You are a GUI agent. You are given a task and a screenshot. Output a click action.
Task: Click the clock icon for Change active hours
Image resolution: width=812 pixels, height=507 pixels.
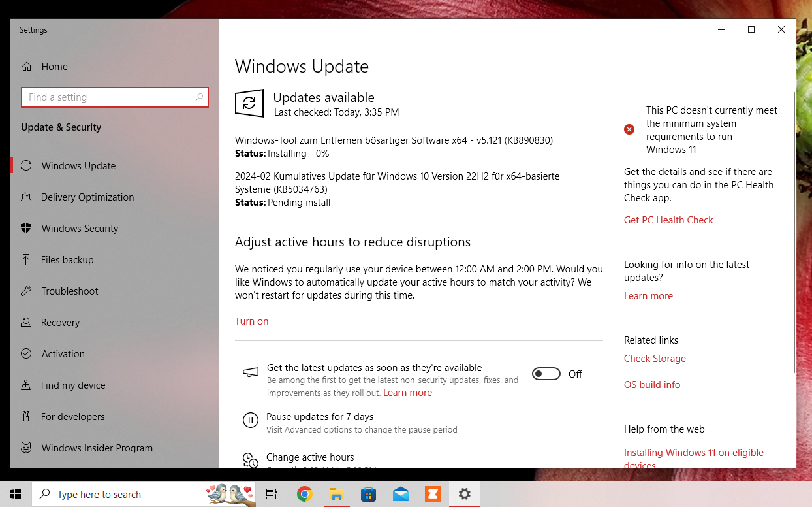[x=251, y=460]
